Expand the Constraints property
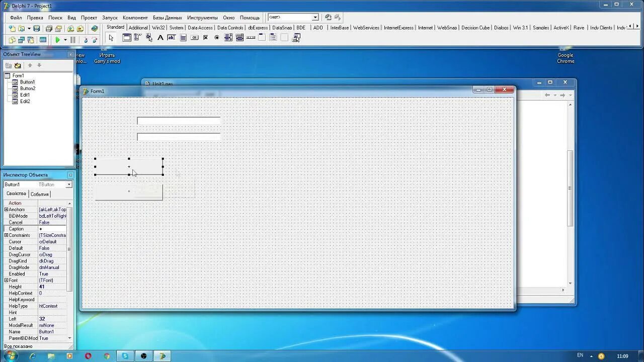This screenshot has height=362, width=644. pyautogui.click(x=6, y=235)
